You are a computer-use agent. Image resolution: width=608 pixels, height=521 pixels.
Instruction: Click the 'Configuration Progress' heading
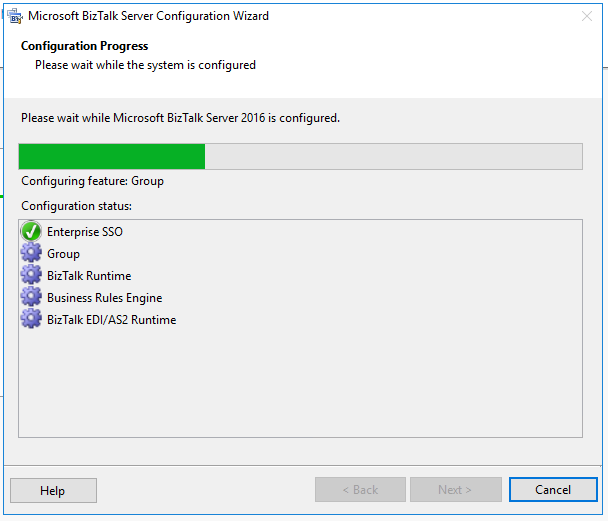point(85,46)
